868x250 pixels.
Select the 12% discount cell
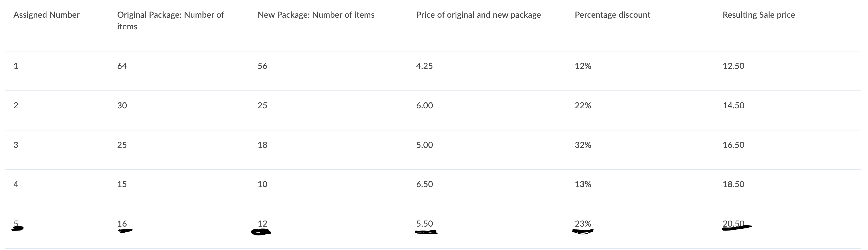[582, 66]
